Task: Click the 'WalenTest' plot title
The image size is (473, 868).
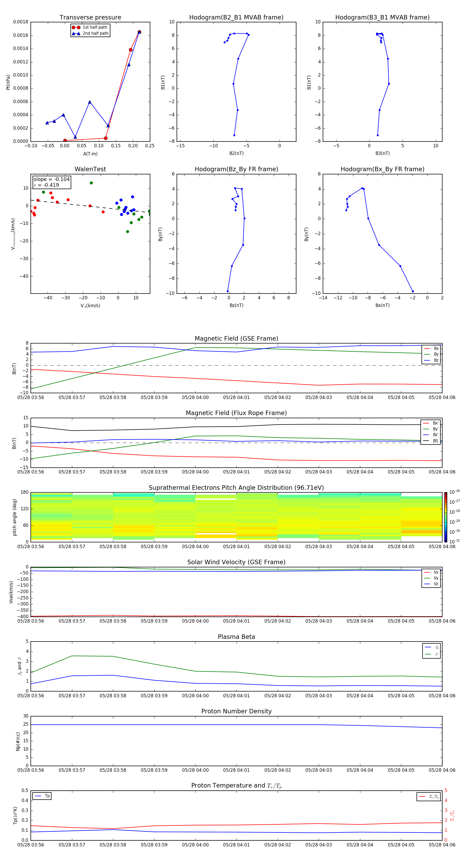Action: click(x=90, y=169)
